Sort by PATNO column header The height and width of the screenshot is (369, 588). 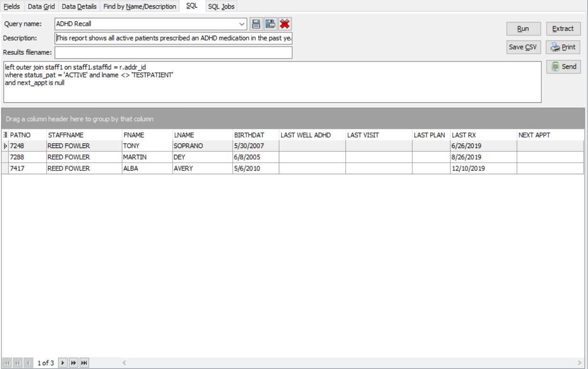point(28,135)
